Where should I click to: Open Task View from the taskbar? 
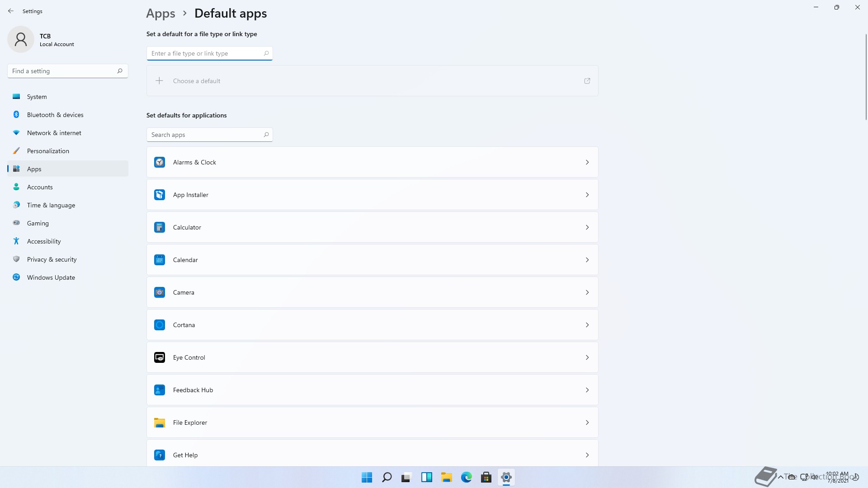click(406, 477)
